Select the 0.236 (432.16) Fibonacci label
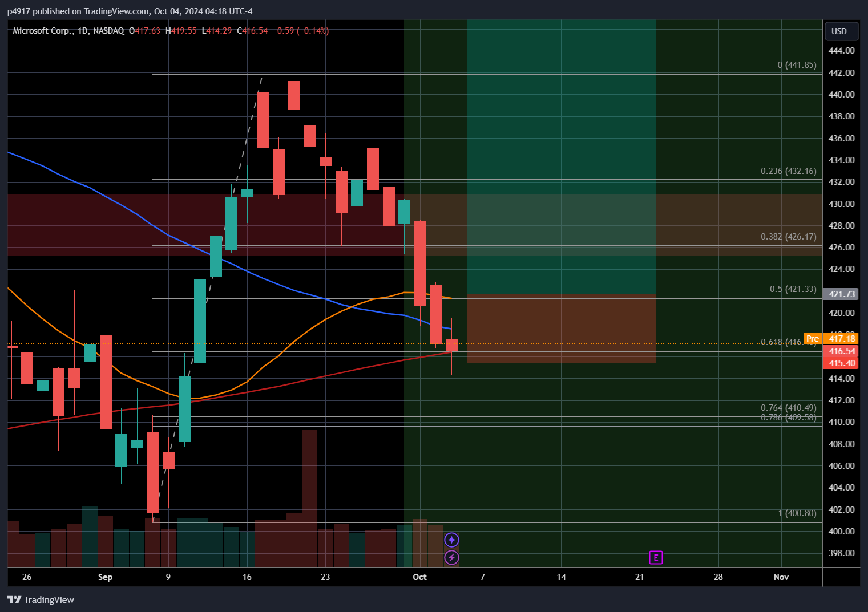Image resolution: width=868 pixels, height=612 pixels. [789, 171]
